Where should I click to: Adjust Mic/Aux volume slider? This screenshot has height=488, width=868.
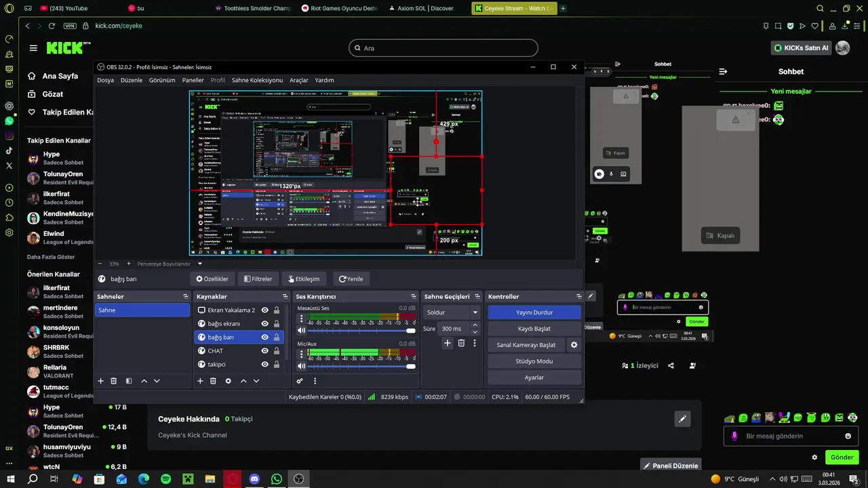361,366
